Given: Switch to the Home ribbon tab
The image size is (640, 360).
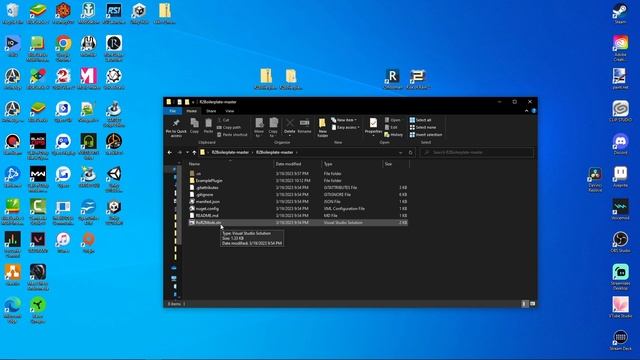Looking at the screenshot, I should [191, 111].
